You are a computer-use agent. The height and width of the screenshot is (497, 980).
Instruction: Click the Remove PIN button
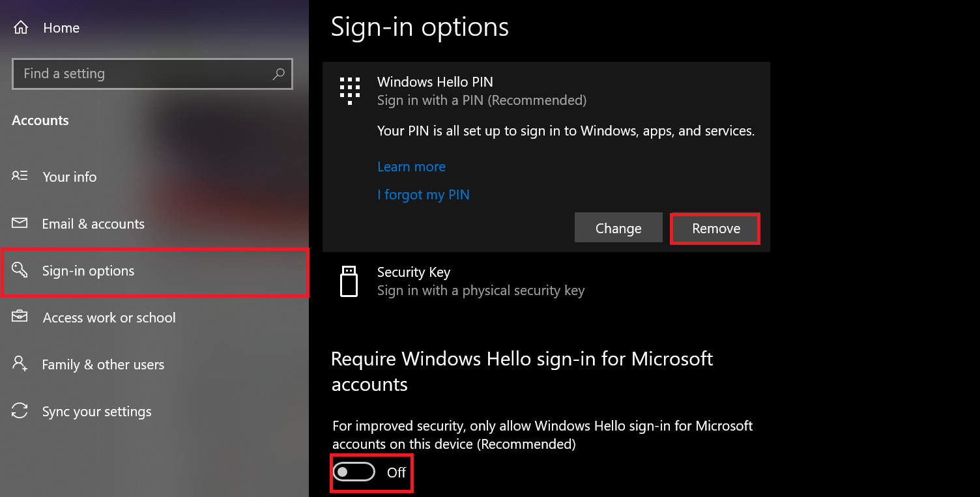pyautogui.click(x=715, y=228)
